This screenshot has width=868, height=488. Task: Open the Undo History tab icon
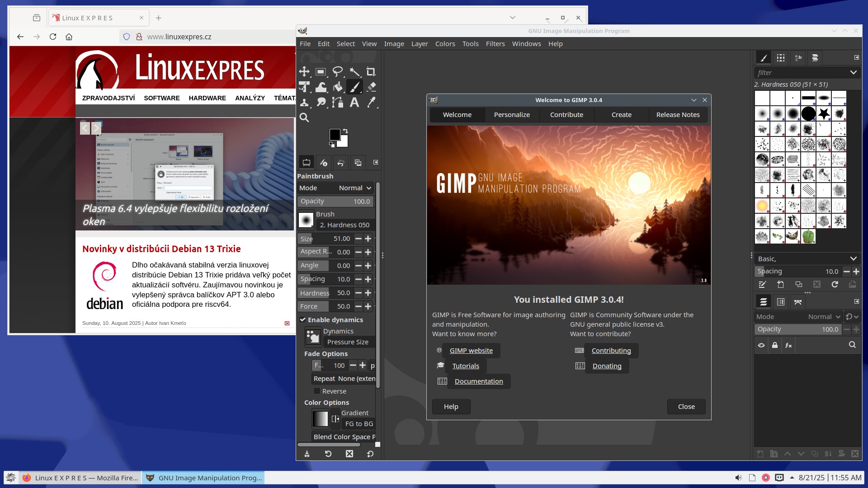pos(341,163)
